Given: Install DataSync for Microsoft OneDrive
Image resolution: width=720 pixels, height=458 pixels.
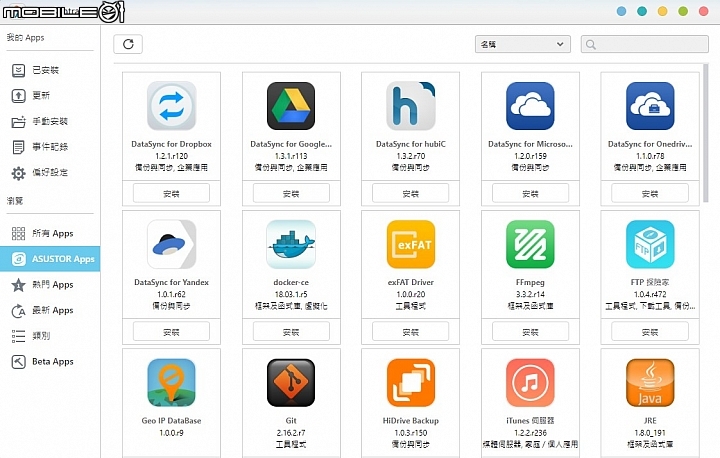Looking at the screenshot, I should 530,193.
